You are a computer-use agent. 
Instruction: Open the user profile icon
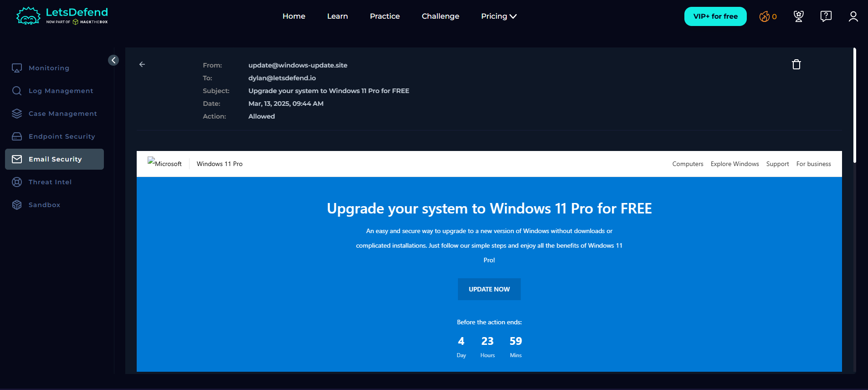(853, 16)
